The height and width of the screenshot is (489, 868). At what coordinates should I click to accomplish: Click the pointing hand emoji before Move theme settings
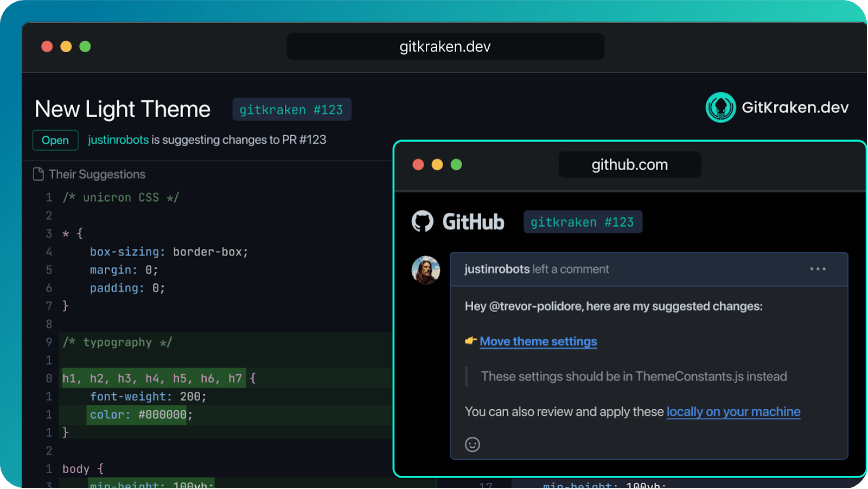point(471,341)
